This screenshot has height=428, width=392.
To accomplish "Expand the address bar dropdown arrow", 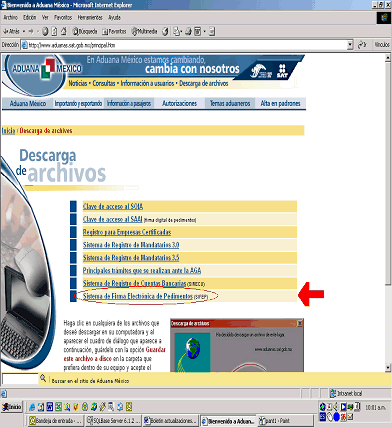I will (350, 45).
